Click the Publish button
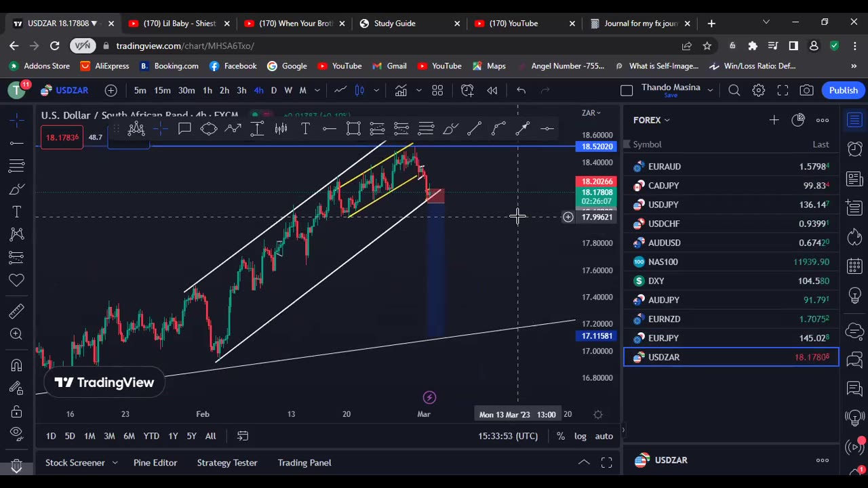868x488 pixels. (844, 90)
